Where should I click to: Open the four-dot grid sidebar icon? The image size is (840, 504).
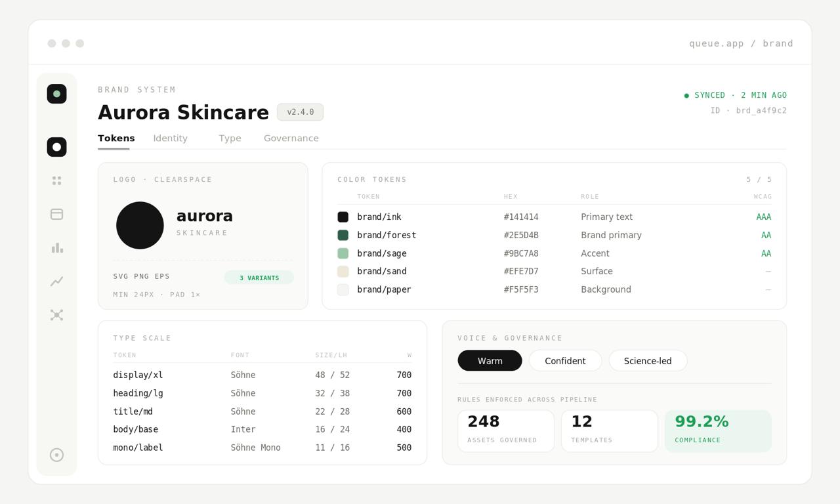tap(56, 180)
